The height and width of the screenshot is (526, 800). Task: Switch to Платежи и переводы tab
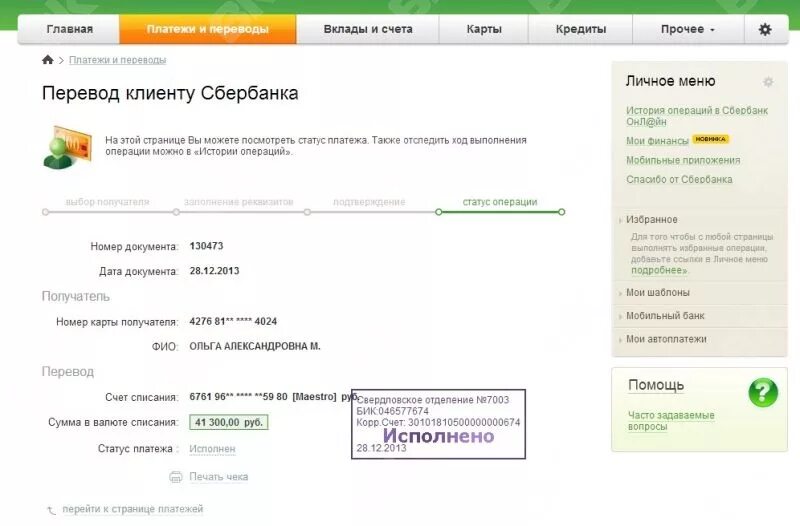208,29
